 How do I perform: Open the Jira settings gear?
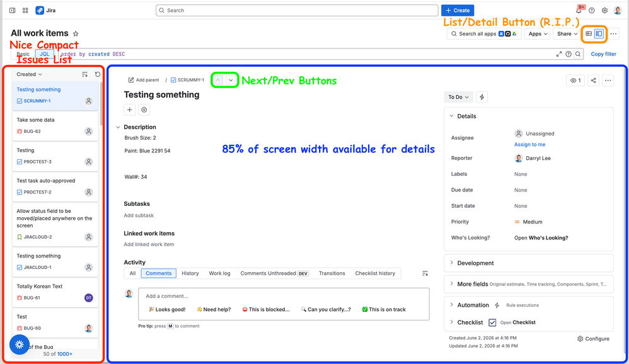(x=604, y=11)
